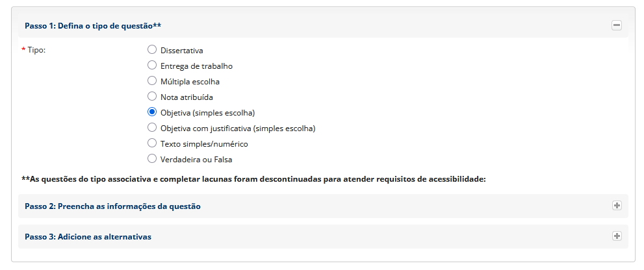This screenshot has width=644, height=270.
Task: Click the selected Objetiva (simples escolha) radio button
Action: [x=152, y=112]
